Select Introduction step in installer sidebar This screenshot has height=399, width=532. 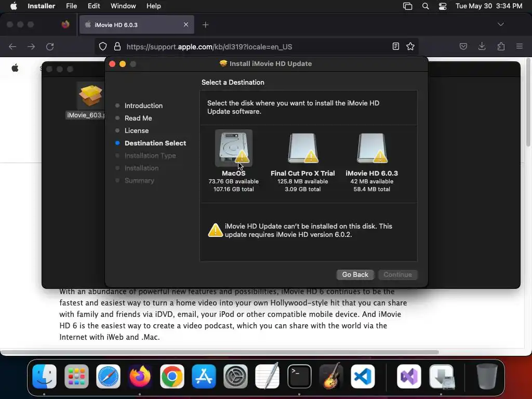pos(143,105)
